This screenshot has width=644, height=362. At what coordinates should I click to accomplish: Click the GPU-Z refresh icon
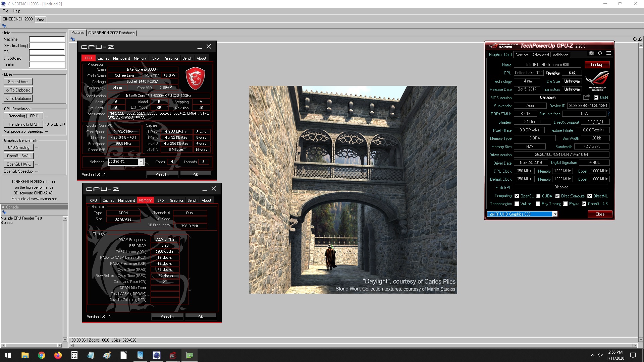[600, 53]
